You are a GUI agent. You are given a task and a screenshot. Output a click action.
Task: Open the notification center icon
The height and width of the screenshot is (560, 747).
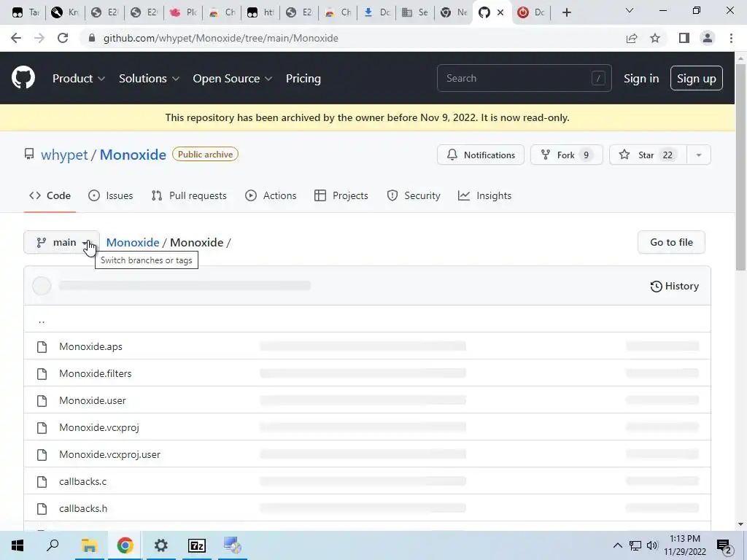pos(724,546)
